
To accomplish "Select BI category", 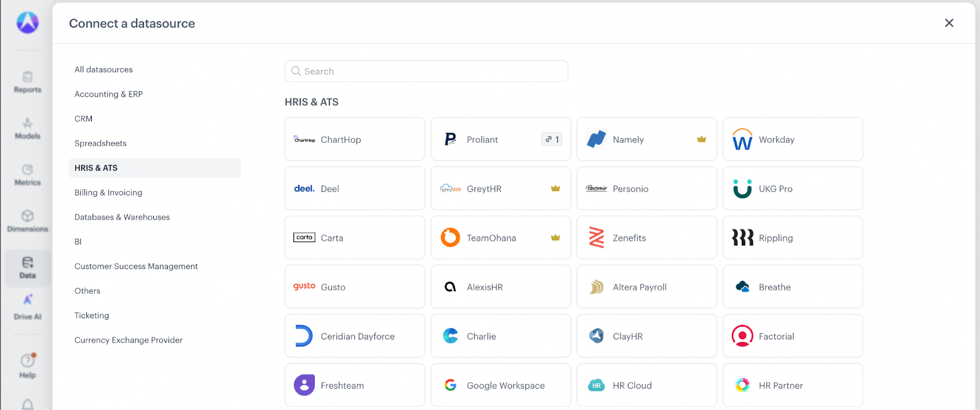I will 155,241.
